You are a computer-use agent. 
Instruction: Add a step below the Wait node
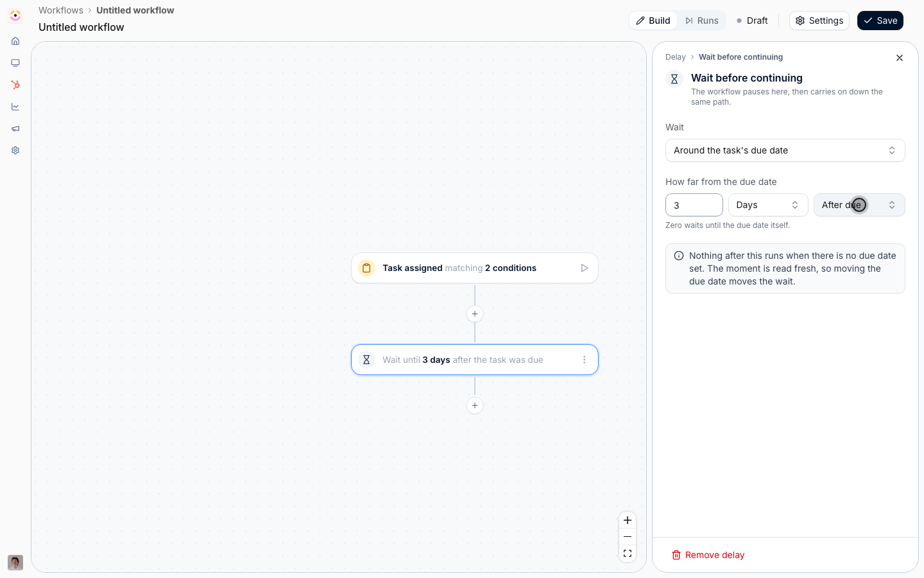475,406
